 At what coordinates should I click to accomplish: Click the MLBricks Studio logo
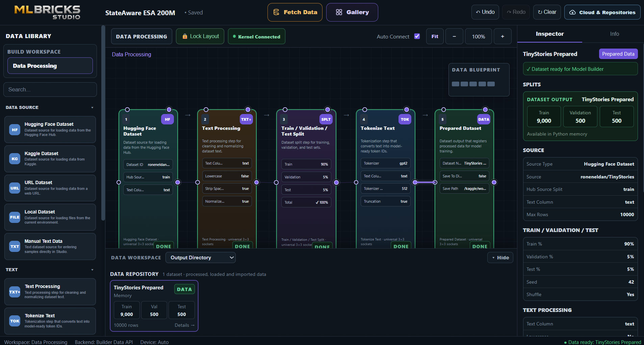tap(47, 12)
